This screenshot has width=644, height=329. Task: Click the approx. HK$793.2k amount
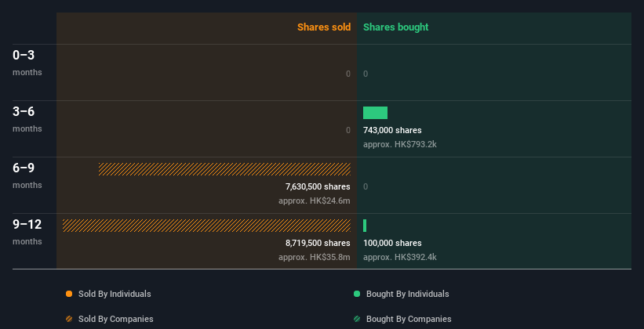(399, 145)
